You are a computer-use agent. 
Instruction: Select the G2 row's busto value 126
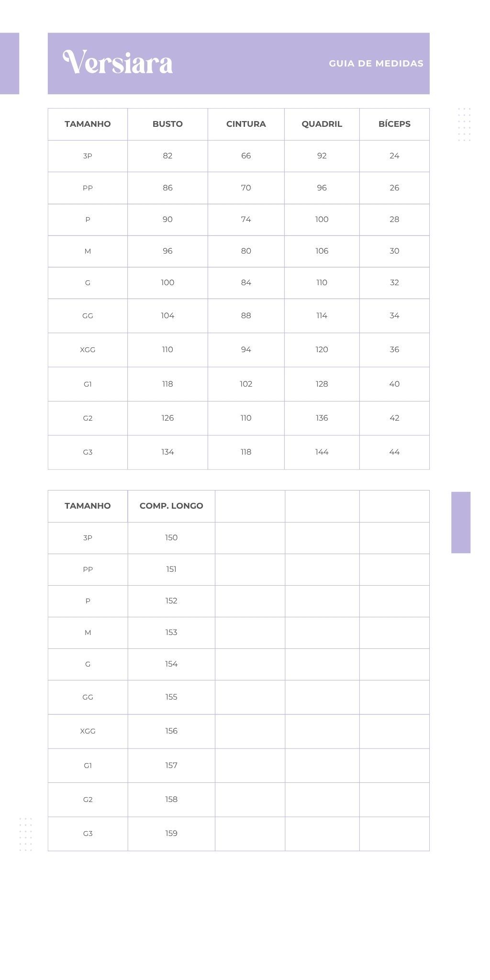pyautogui.click(x=167, y=418)
